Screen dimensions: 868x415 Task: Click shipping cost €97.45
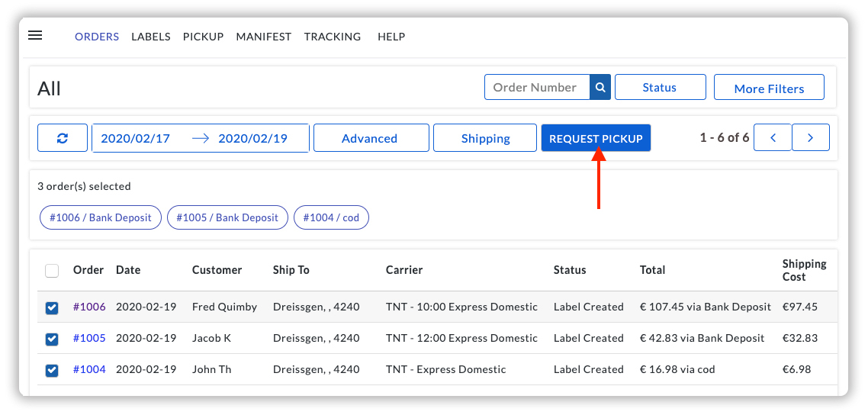click(800, 307)
